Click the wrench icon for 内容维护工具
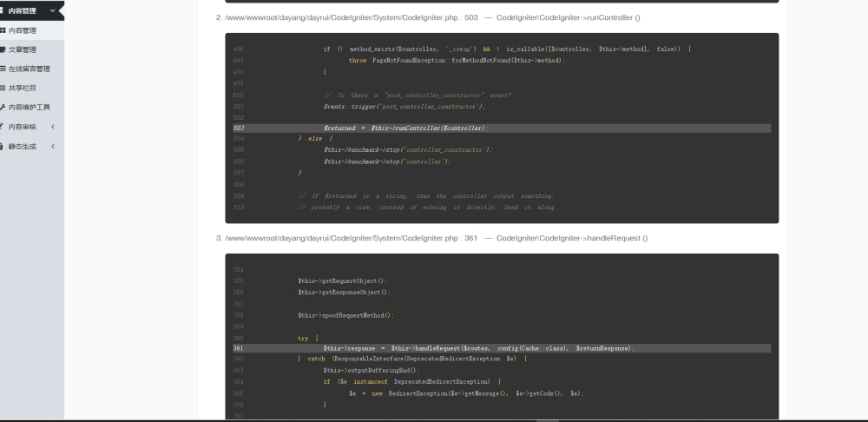The height and width of the screenshot is (422, 868). coord(3,108)
